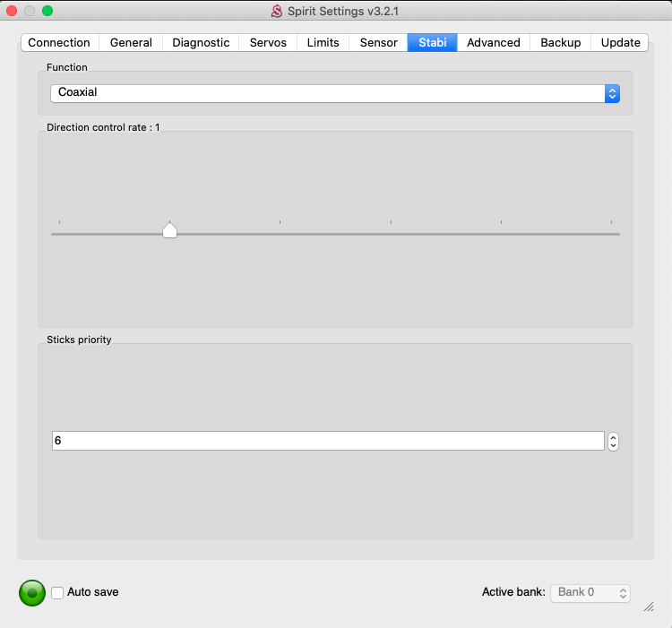This screenshot has width=672, height=628.
Task: Go to the Backup tab
Action: pos(560,42)
